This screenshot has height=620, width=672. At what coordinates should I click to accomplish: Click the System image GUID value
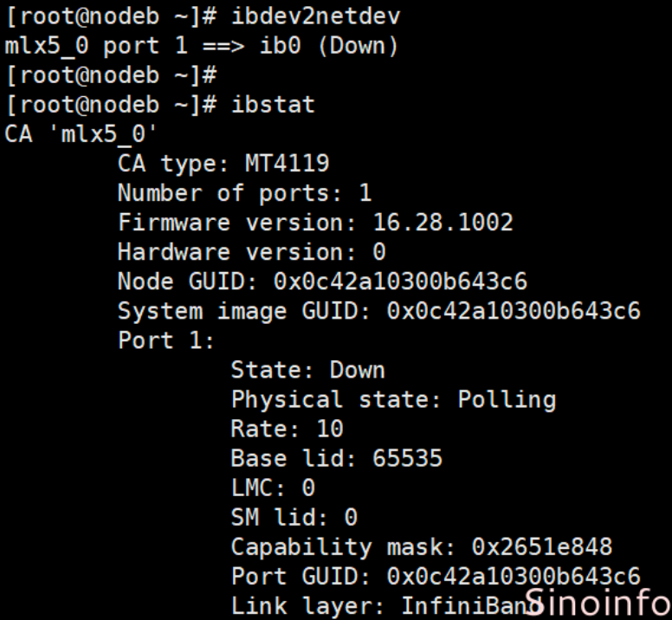[514, 311]
